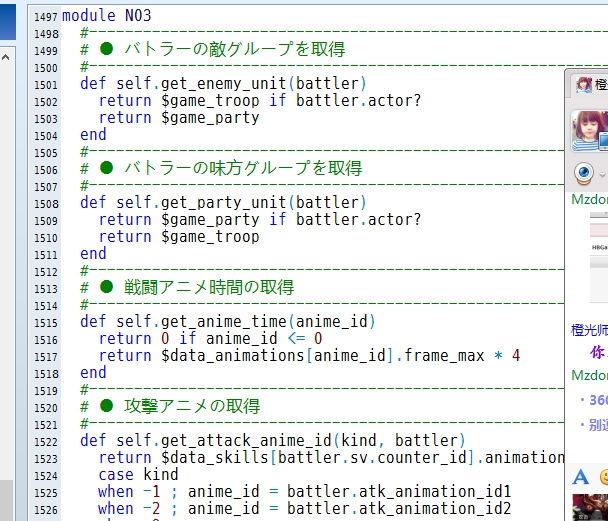Click 'def self.get_enemy_unit(battler)' line
The height and width of the screenshot is (521, 608).
pos(223,84)
